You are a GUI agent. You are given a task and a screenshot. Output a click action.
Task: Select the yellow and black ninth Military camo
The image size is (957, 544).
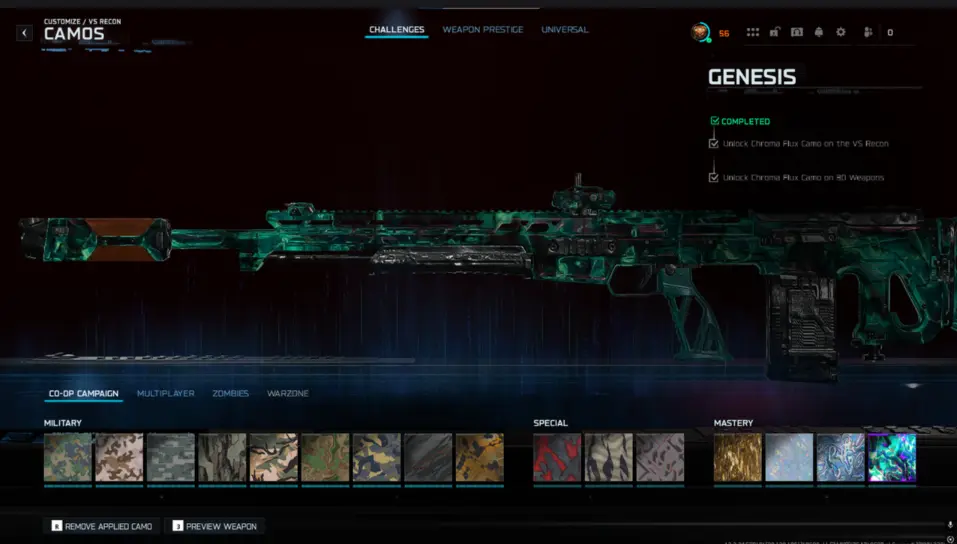coord(480,458)
